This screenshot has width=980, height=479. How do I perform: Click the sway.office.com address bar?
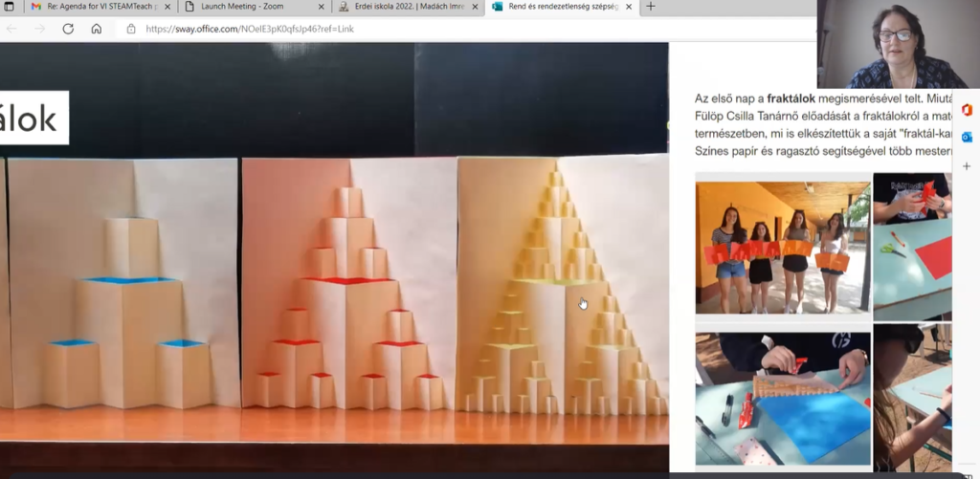(383, 29)
